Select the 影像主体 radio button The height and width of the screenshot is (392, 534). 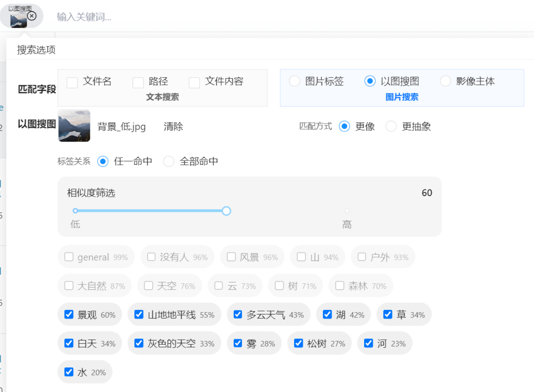pos(445,81)
